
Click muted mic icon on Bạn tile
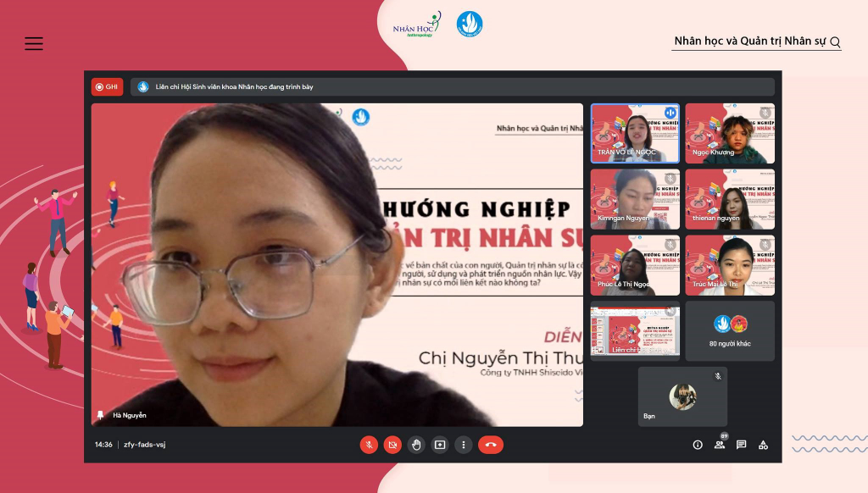(x=718, y=376)
